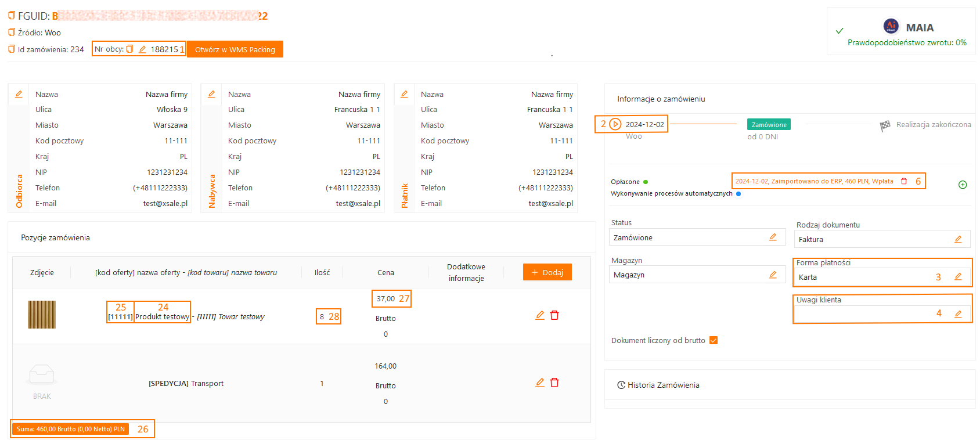The width and height of the screenshot is (980, 440).
Task: Change the Status field value Zamówione
Action: (x=773, y=237)
